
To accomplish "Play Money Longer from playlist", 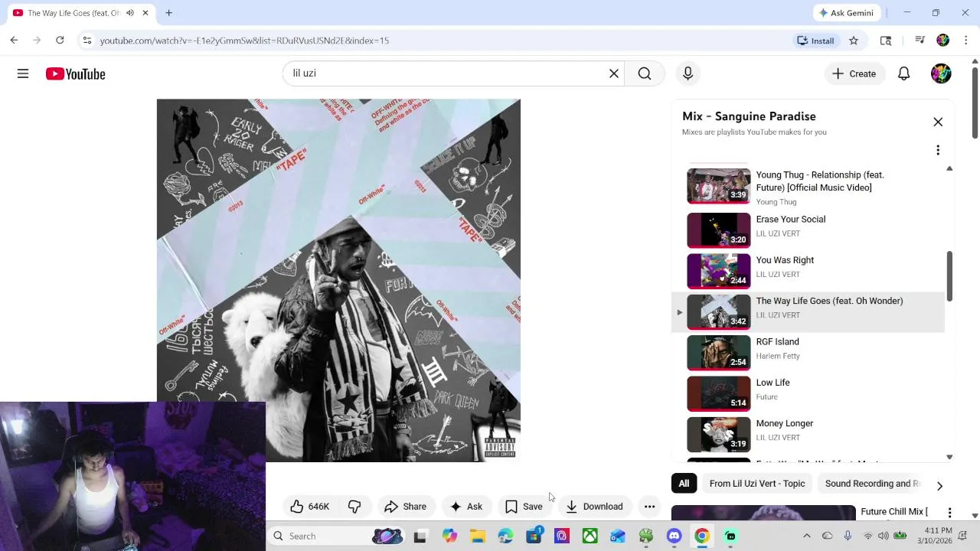I will pyautogui.click(x=808, y=434).
